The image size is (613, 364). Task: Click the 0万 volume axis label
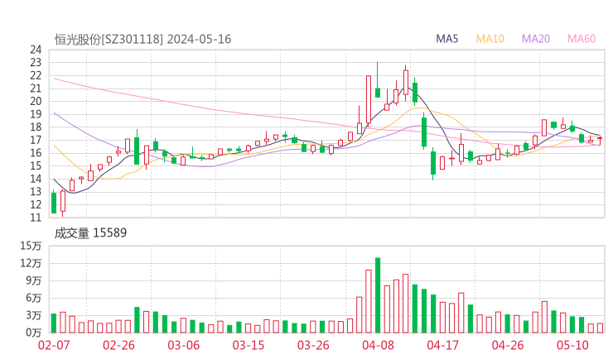(34, 333)
